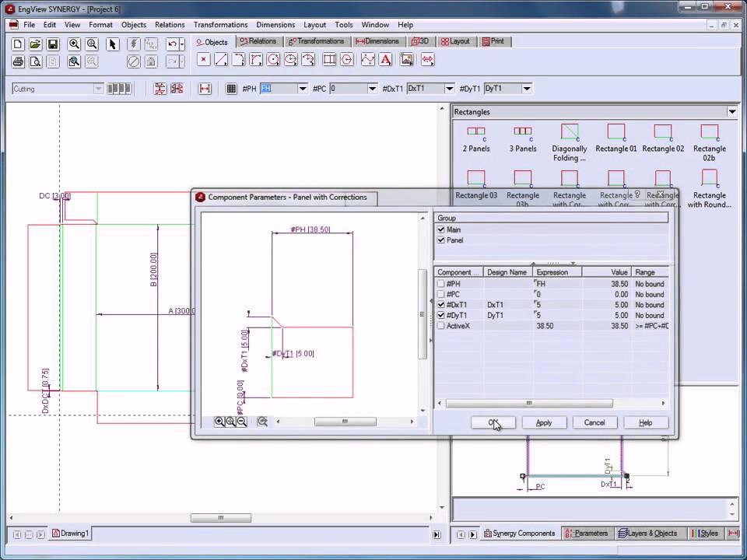Toggle the Panel group checkbox
The height and width of the screenshot is (560, 747).
coord(440,240)
